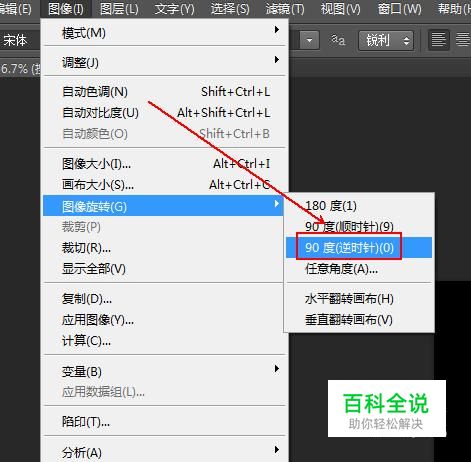The height and width of the screenshot is (462, 471).
Task: Open font size dropdown arrow
Action: 309,41
